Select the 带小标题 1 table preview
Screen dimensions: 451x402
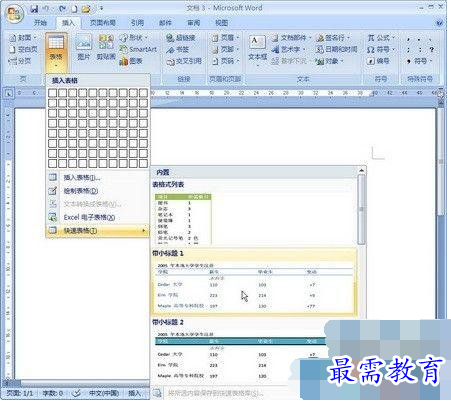click(254, 282)
